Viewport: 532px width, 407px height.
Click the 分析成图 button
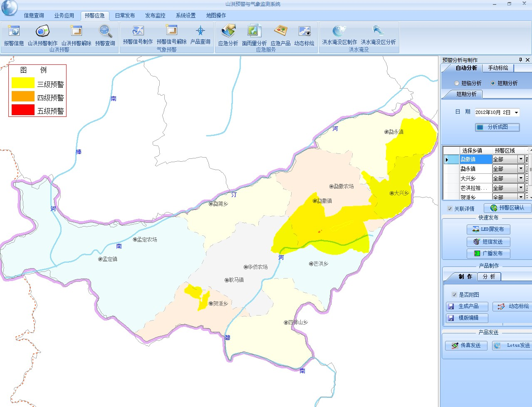(497, 127)
